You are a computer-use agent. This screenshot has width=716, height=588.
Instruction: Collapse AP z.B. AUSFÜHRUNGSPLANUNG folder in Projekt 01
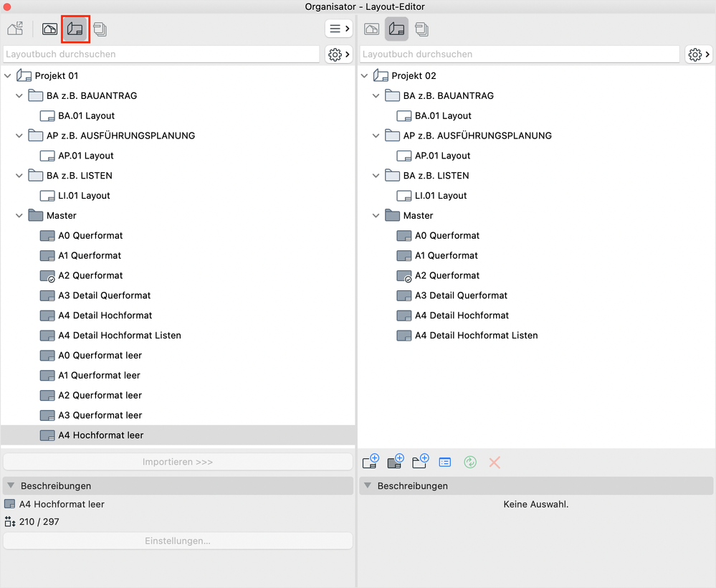[19, 136]
